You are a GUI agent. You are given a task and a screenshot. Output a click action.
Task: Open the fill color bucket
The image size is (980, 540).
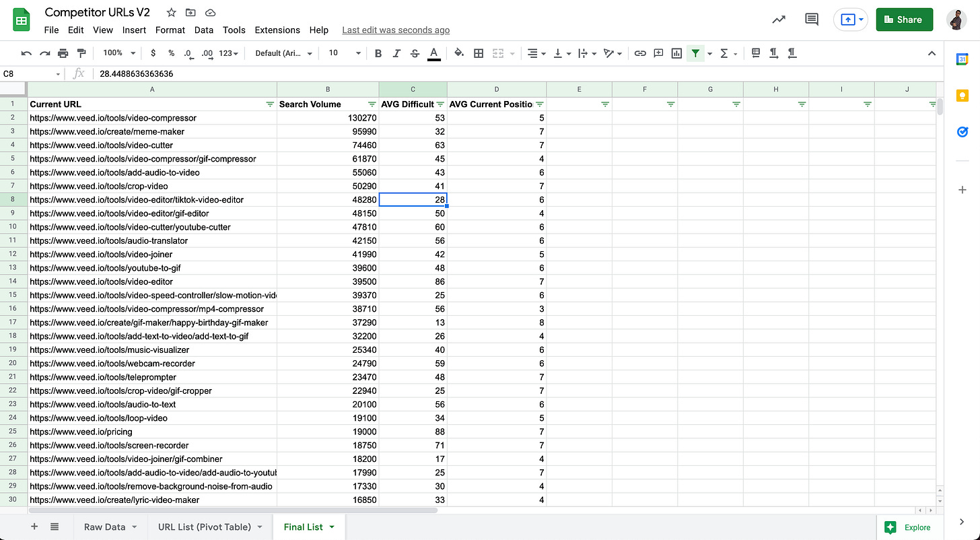click(459, 53)
